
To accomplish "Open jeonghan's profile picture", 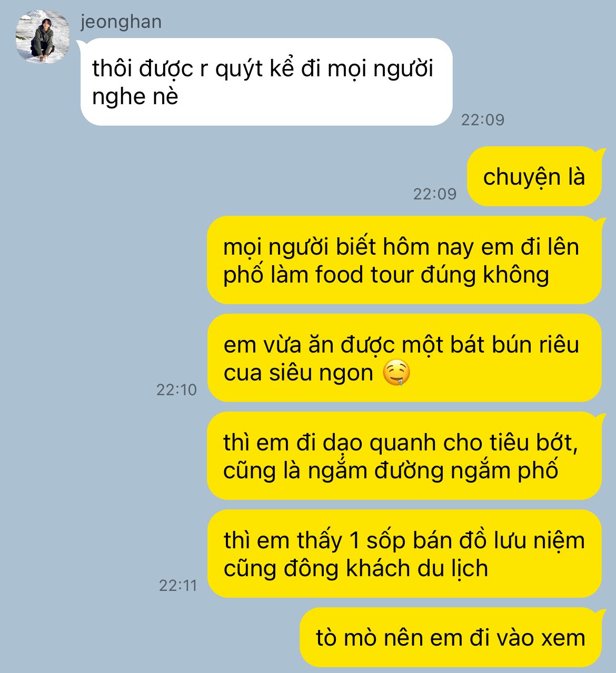I will pyautogui.click(x=43, y=37).
